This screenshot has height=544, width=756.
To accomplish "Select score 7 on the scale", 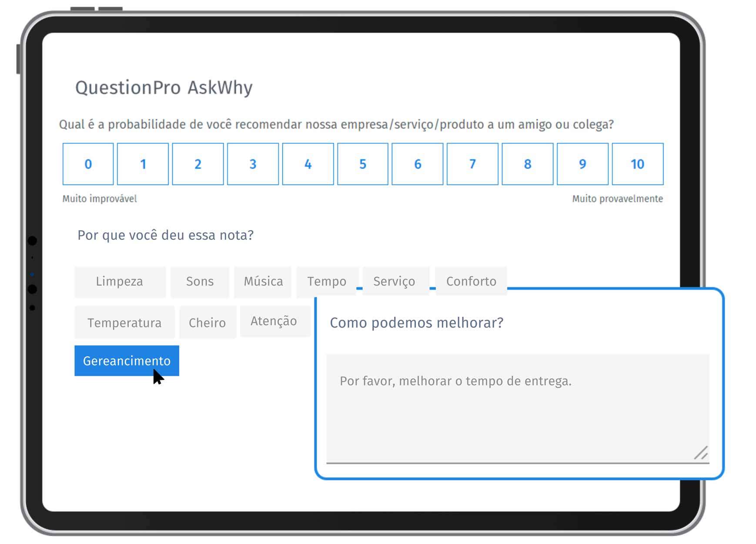I will coord(472,164).
